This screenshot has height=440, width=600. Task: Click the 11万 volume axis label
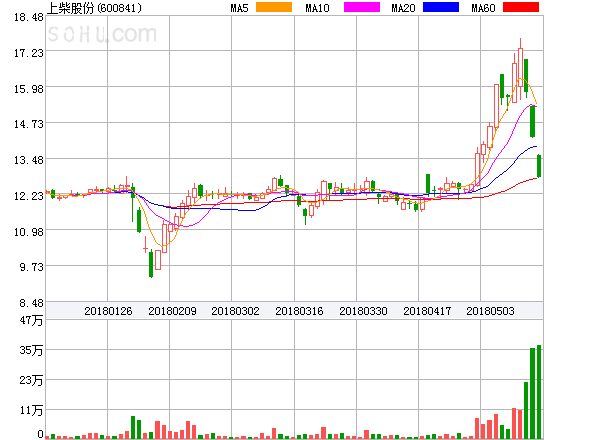pyautogui.click(x=31, y=411)
